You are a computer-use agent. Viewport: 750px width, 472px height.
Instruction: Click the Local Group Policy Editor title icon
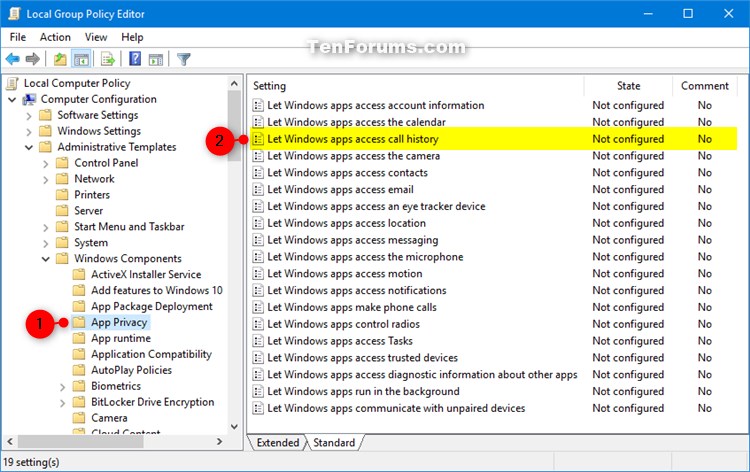[14, 13]
